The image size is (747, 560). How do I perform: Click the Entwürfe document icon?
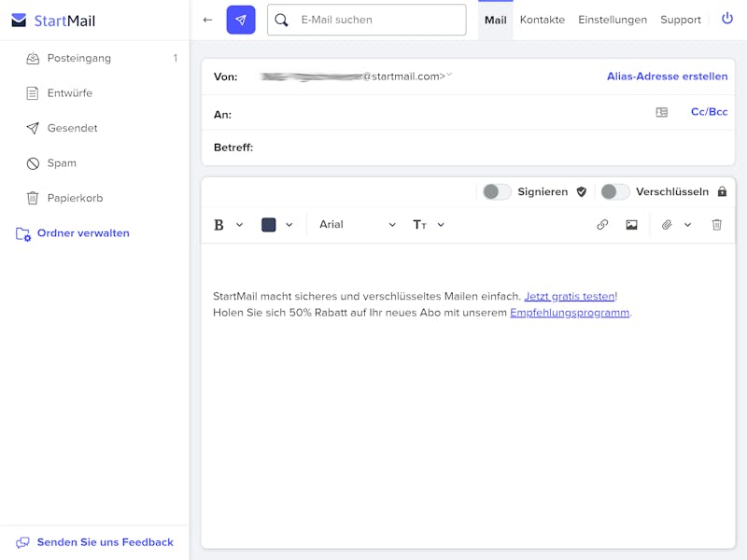tap(33, 93)
